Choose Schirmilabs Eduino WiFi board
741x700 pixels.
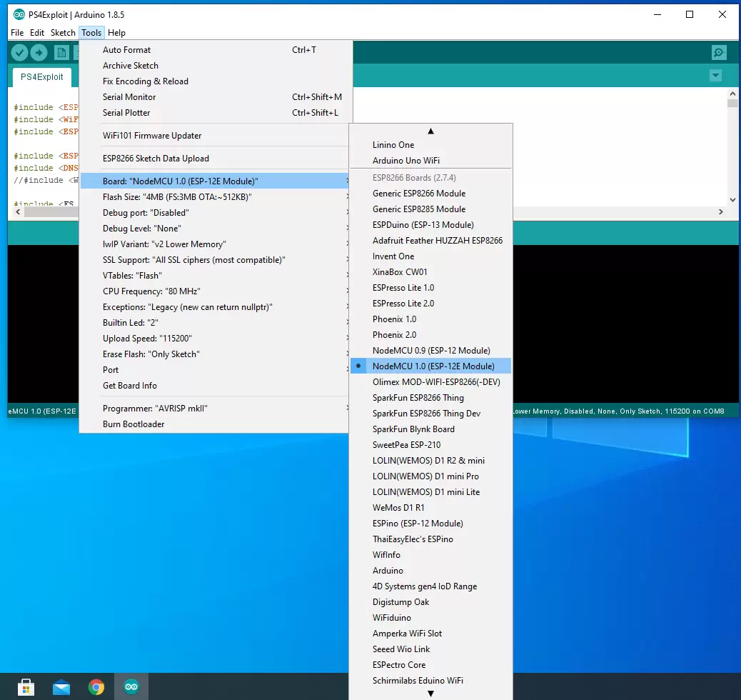tap(430, 681)
